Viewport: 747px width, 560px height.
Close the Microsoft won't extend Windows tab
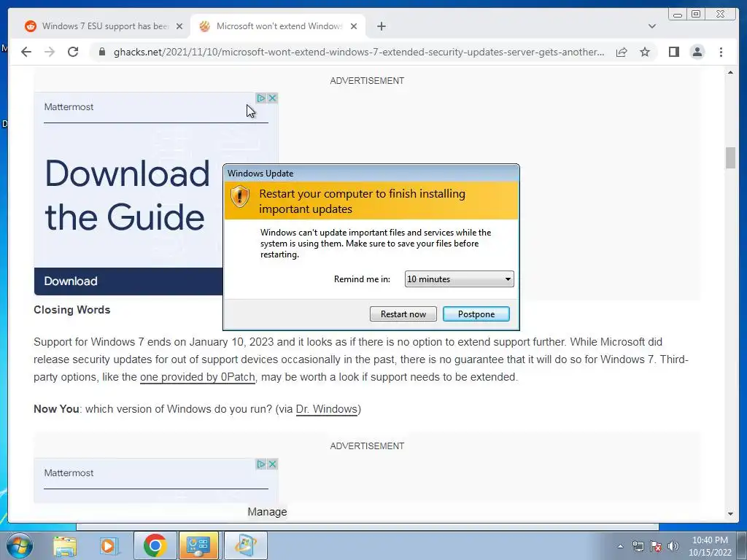[x=354, y=26]
